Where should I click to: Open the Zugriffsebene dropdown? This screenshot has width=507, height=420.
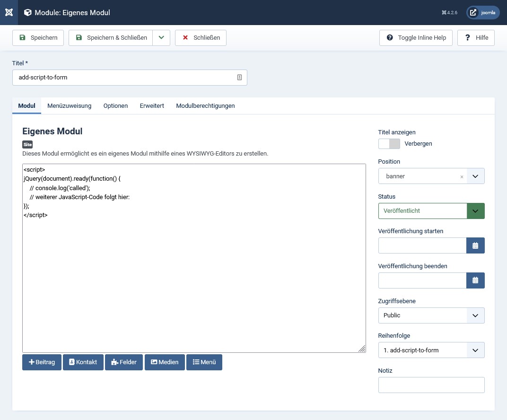pyautogui.click(x=431, y=315)
